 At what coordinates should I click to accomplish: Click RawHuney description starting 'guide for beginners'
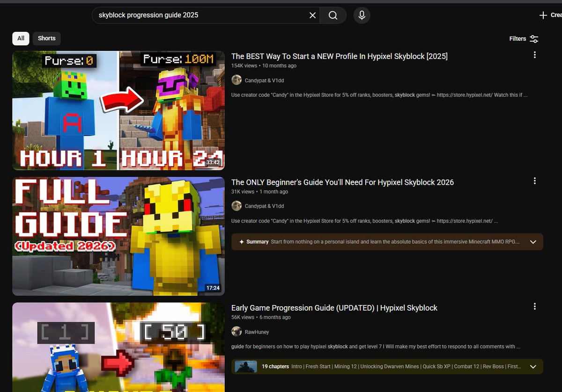pyautogui.click(x=376, y=347)
